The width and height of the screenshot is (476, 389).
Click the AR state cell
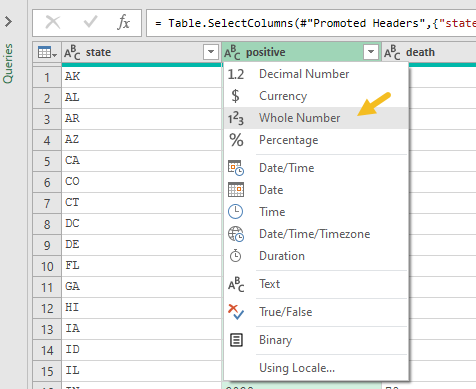142,119
